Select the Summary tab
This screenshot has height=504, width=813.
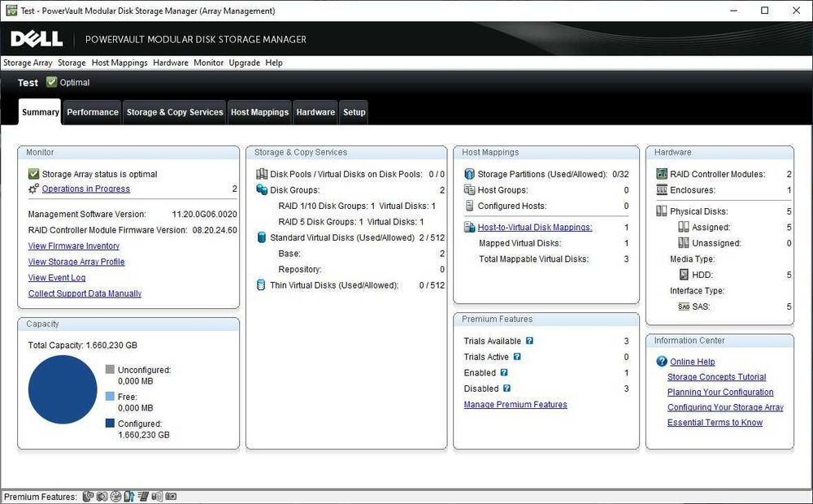(40, 112)
